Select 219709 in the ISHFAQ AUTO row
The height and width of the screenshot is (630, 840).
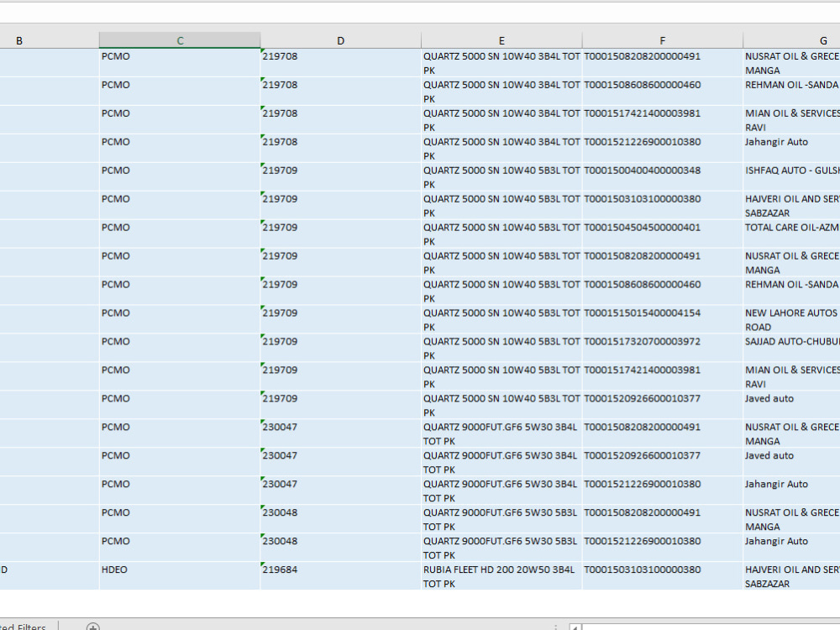coord(341,177)
